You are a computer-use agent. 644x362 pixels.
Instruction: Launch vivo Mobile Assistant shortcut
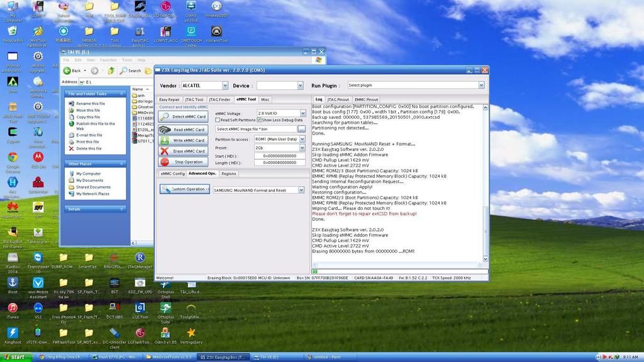38,288
